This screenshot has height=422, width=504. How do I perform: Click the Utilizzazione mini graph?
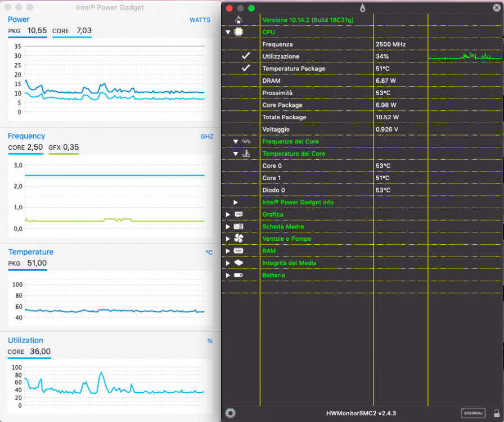point(465,56)
